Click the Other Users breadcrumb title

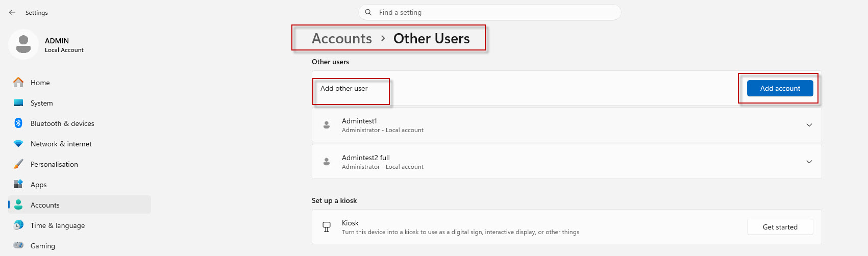click(431, 38)
